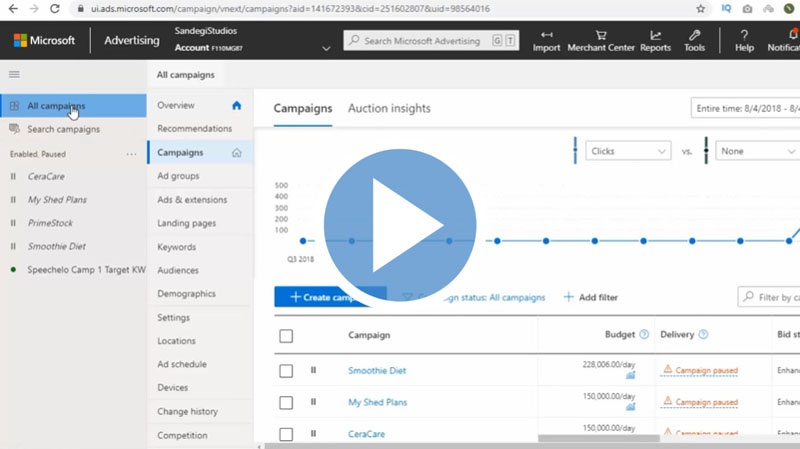The image size is (800, 449).
Task: Select Speechelo Camp 1 Target KW campaign
Action: click(86, 269)
